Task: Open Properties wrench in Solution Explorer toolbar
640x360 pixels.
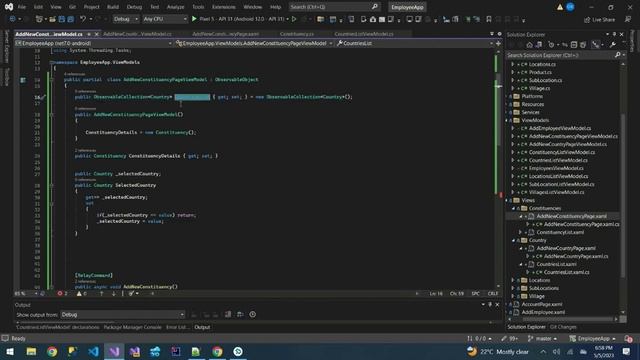Action: coord(613,45)
